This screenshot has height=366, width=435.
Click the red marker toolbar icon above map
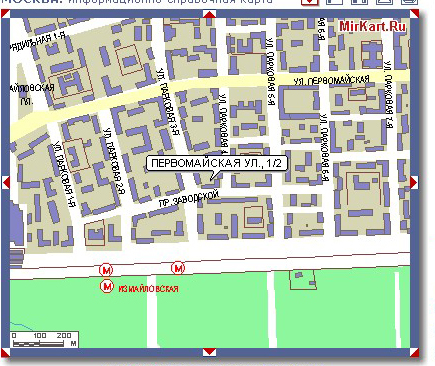[310, 2]
